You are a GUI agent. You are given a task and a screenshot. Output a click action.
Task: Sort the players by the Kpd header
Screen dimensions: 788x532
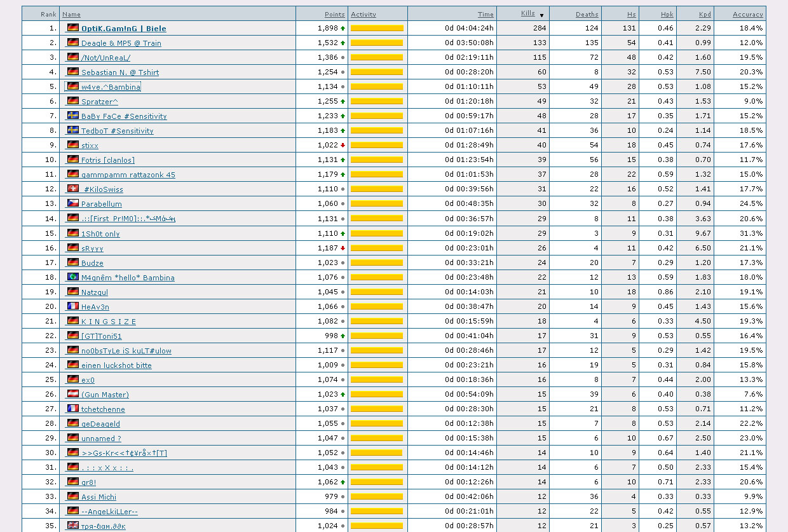tap(704, 14)
